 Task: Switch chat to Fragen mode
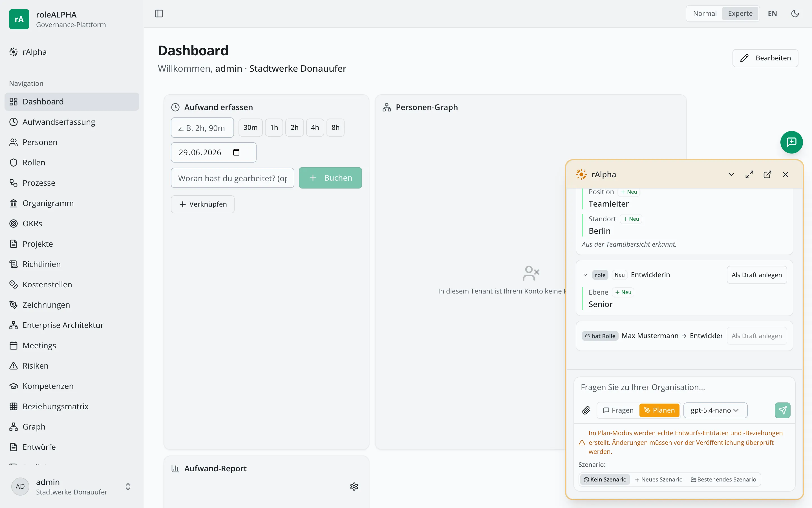(x=618, y=410)
